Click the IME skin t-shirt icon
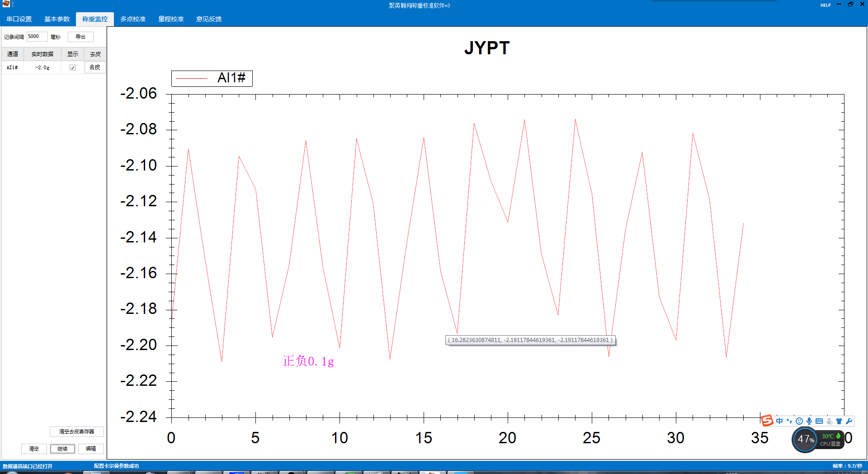 [x=839, y=421]
